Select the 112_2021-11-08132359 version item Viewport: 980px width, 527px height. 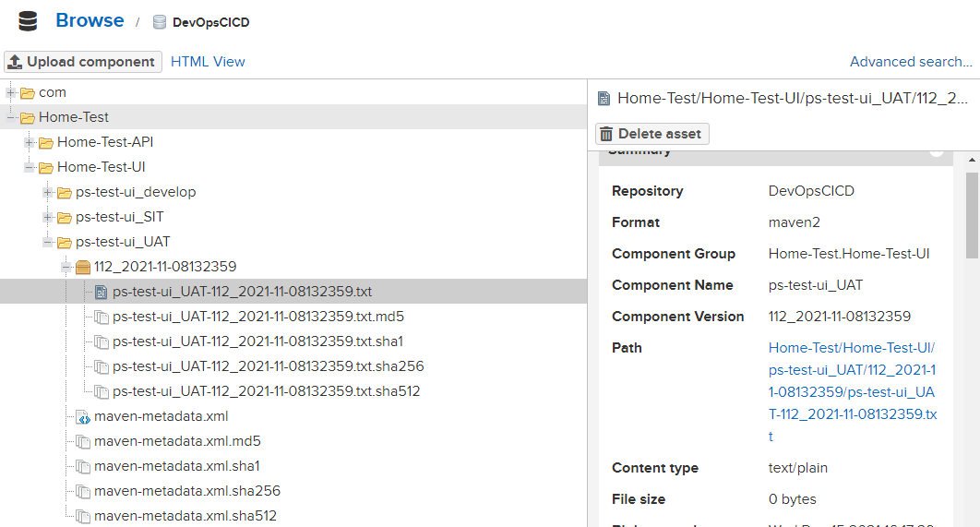(165, 267)
